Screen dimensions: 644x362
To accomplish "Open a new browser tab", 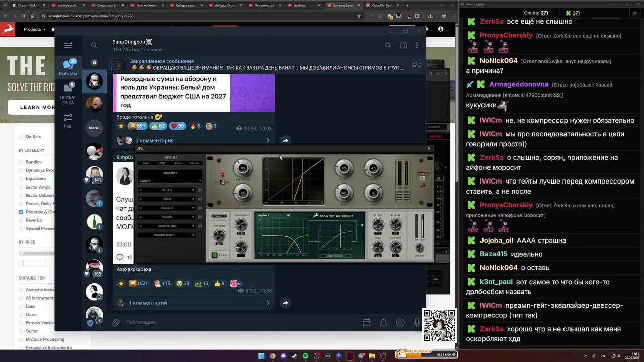I will tap(407, 5).
